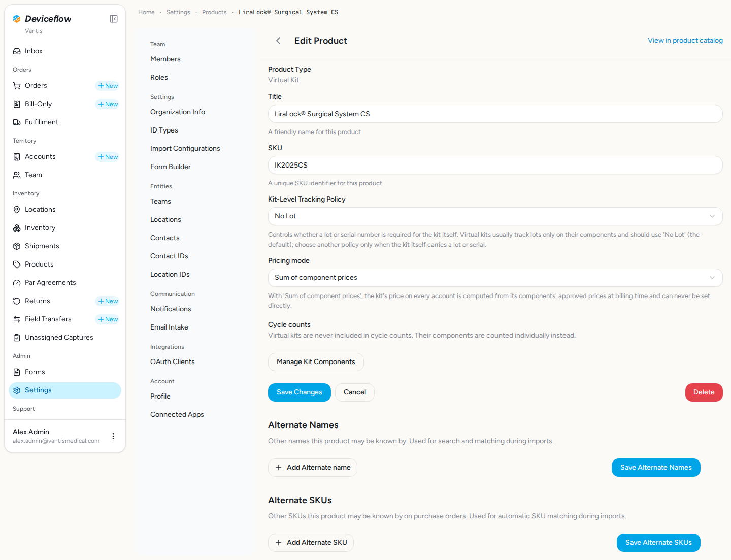Open Organization Info settings page
Image resolution: width=731 pixels, height=560 pixels.
coord(178,112)
